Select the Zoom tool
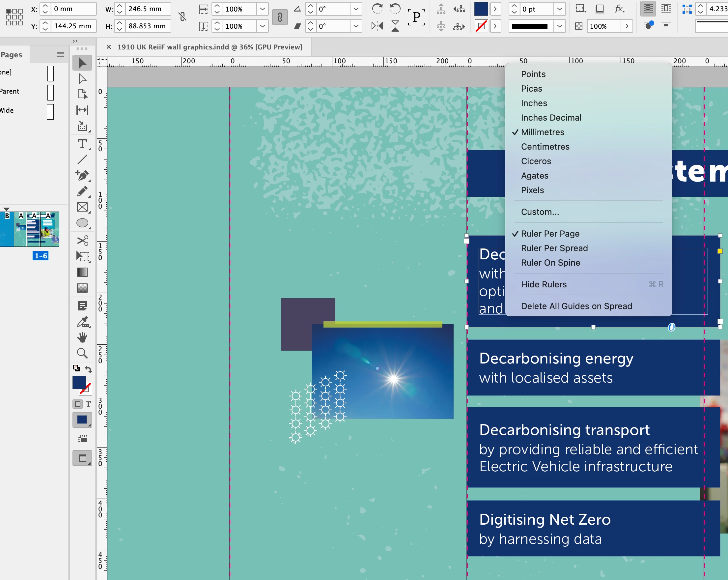The width and height of the screenshot is (728, 580). (x=82, y=353)
